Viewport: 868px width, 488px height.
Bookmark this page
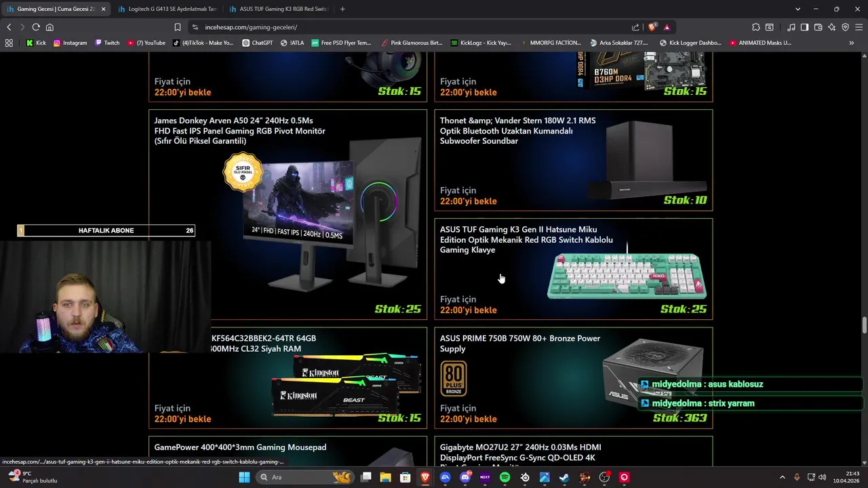click(x=177, y=27)
